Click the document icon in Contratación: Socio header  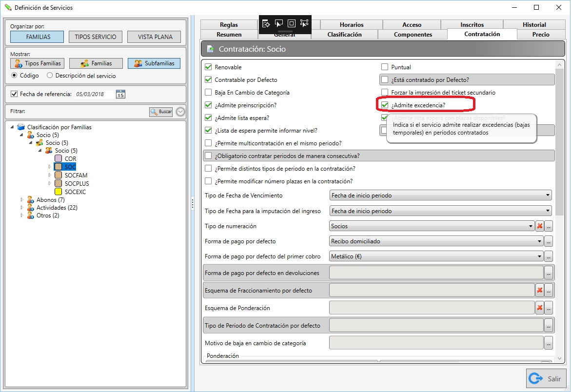[x=210, y=49]
